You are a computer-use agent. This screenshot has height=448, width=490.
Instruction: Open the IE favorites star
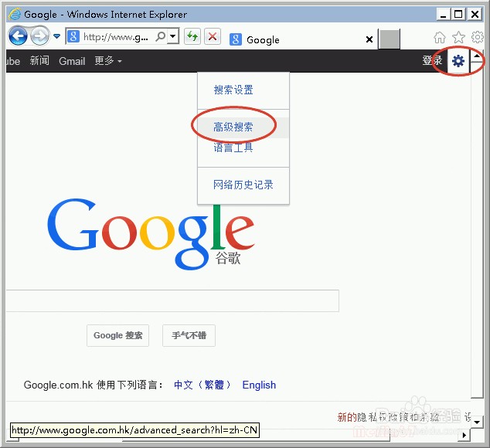(458, 38)
